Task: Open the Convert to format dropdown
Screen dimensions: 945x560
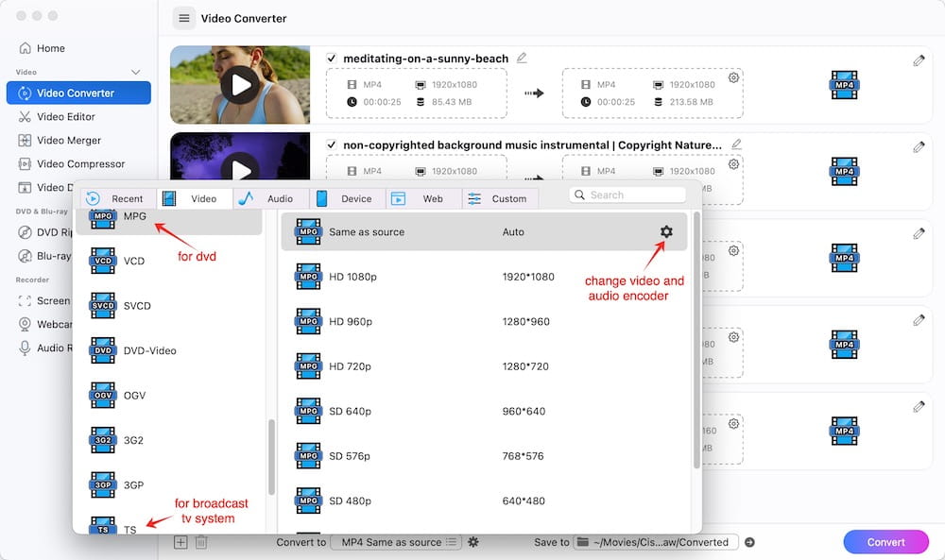Action: (397, 543)
